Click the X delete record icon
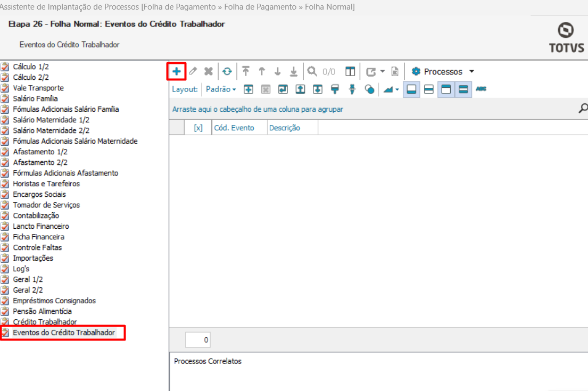The width and height of the screenshot is (588, 391). click(x=209, y=71)
